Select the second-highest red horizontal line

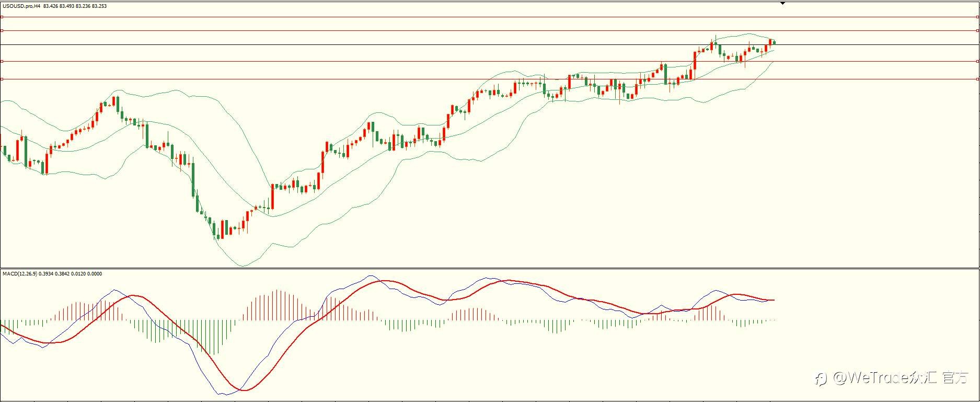(x=490, y=31)
